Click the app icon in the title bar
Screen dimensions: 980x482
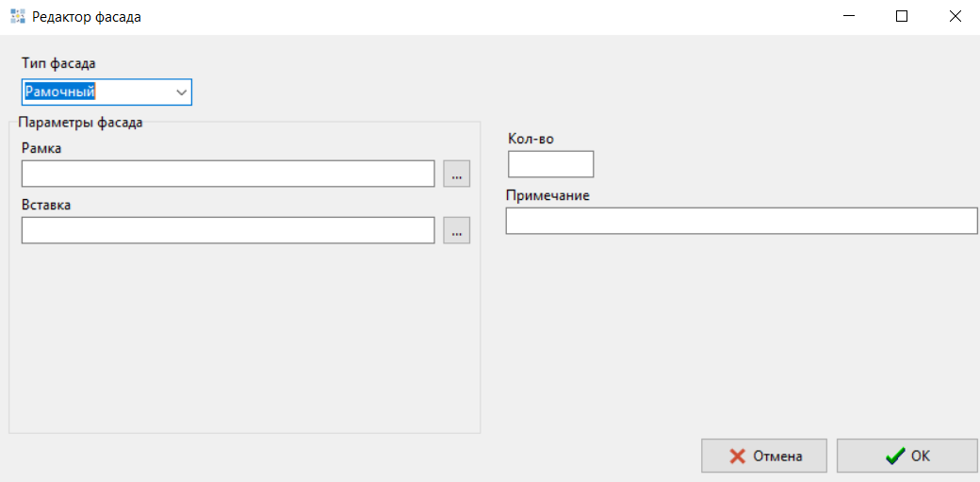coord(17,17)
